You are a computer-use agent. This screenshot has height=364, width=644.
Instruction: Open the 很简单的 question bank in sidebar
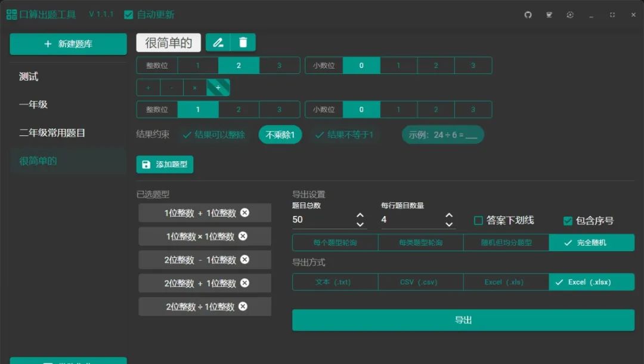point(68,161)
